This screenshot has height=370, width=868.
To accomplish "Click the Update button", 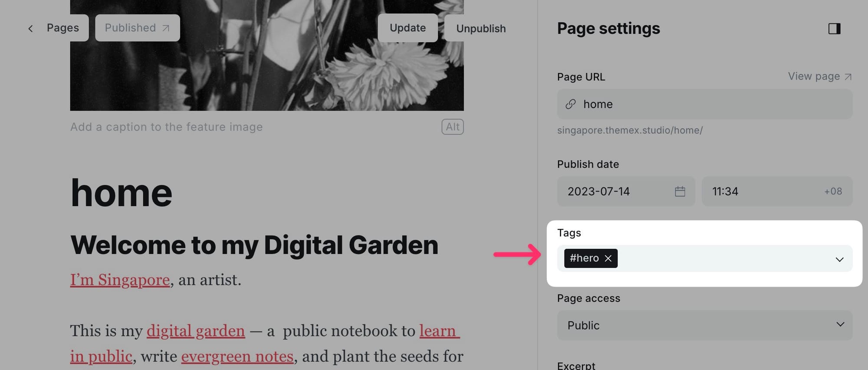I will (408, 28).
